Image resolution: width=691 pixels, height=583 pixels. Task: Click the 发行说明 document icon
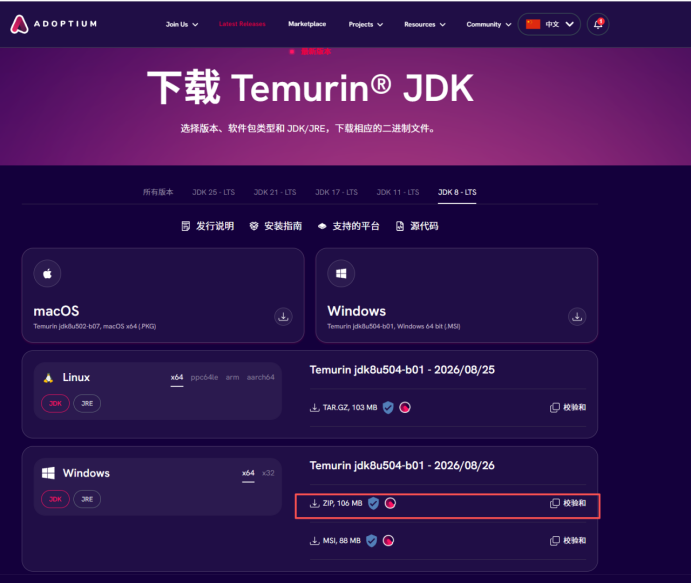click(x=186, y=226)
